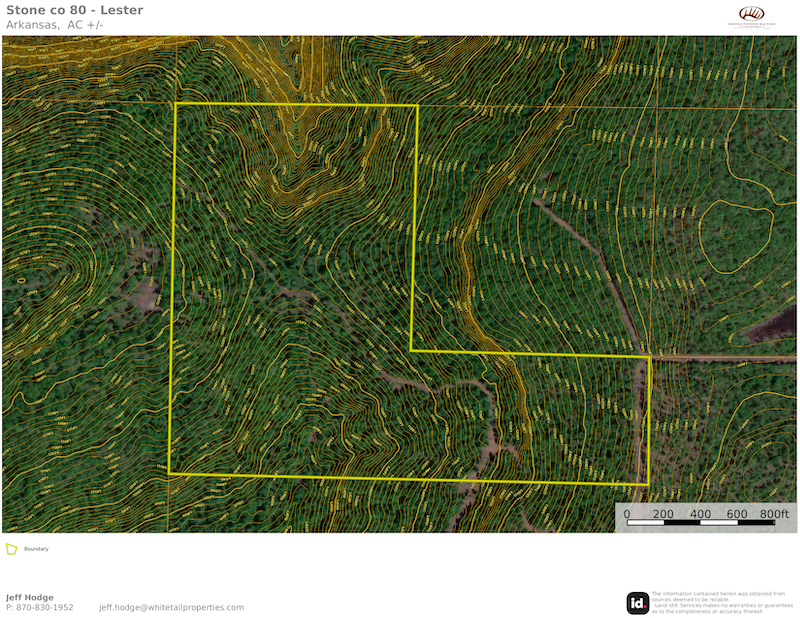Click the southeast corner of yellow boundary
This screenshot has height=618, width=800.
(648, 485)
